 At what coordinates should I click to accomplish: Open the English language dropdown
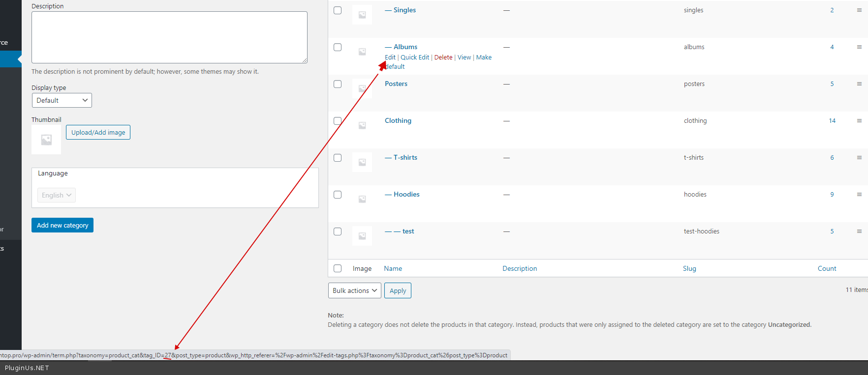point(57,195)
